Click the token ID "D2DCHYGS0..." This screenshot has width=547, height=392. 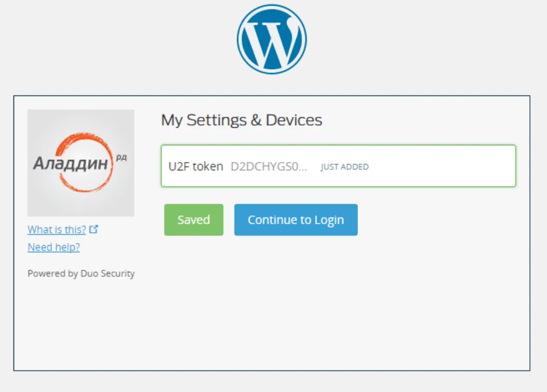click(269, 167)
